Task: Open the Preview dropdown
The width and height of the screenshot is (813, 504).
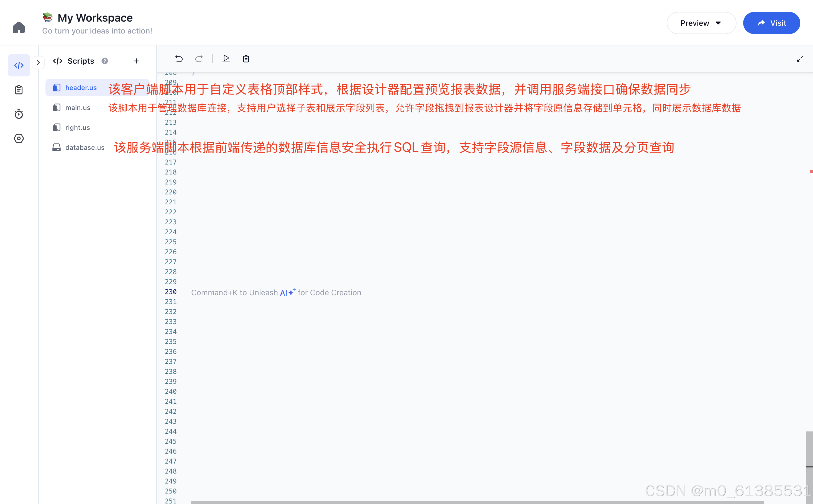Action: point(701,23)
